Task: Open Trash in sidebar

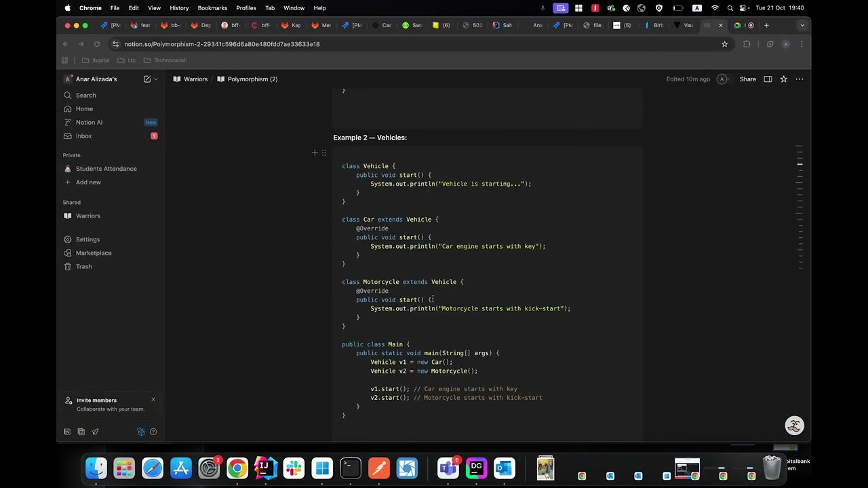Action: click(111, 266)
